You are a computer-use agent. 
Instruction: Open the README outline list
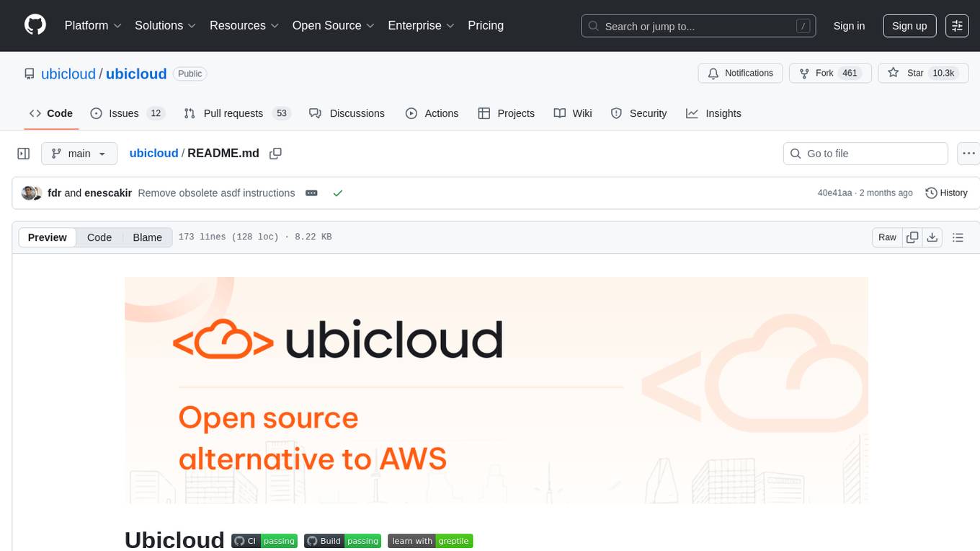[958, 237]
